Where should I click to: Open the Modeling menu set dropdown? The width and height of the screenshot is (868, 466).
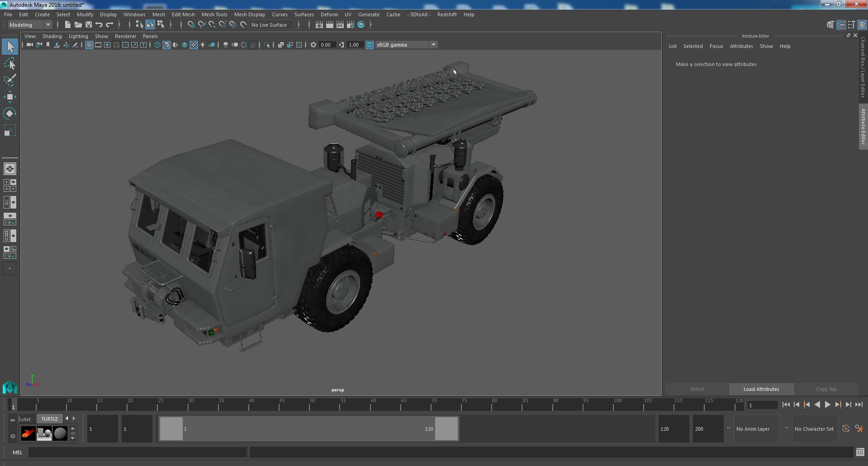click(30, 25)
